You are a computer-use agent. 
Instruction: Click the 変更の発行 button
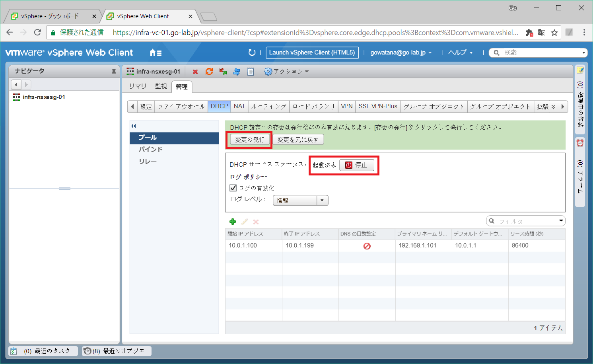click(250, 140)
